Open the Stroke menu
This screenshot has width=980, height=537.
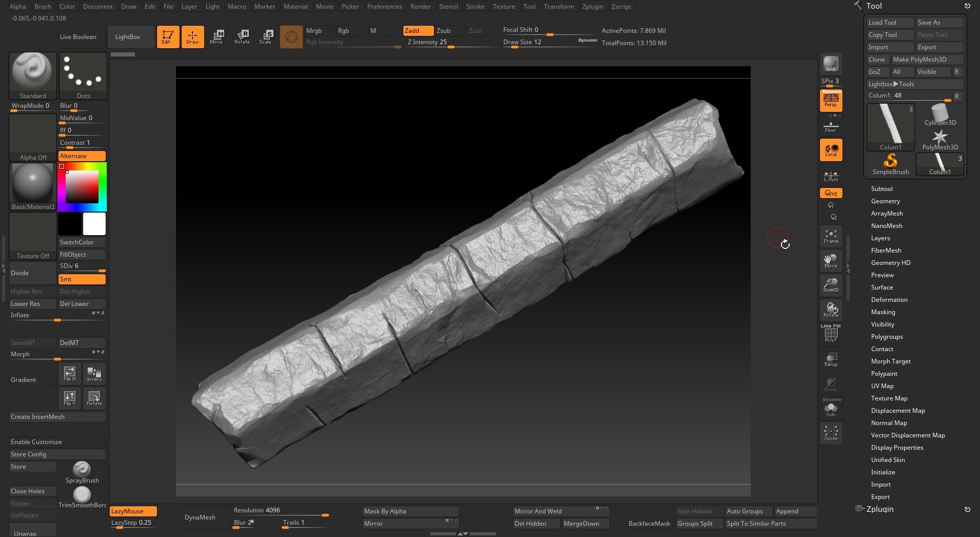coord(475,7)
